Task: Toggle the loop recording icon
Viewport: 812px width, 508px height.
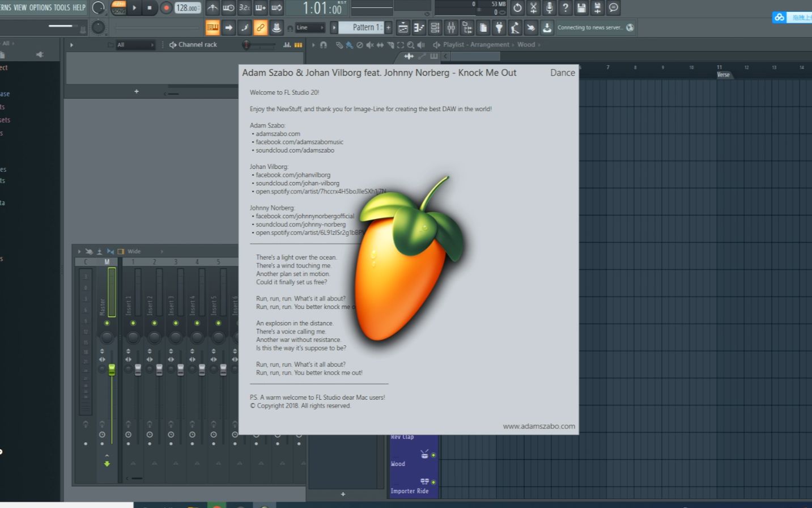Action: (277, 8)
